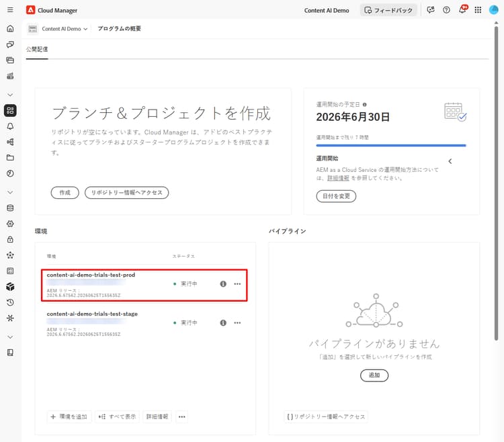Click 詳細情報 button in environments footer
This screenshot has height=442, width=504.
[x=157, y=416]
